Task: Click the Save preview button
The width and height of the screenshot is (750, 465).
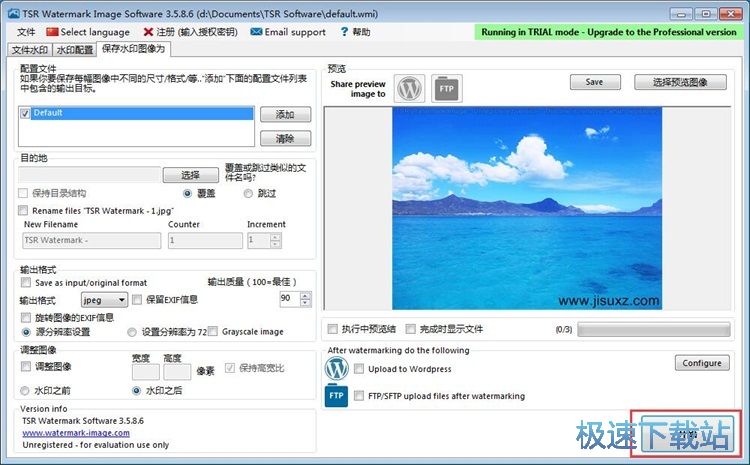Action: (595, 82)
